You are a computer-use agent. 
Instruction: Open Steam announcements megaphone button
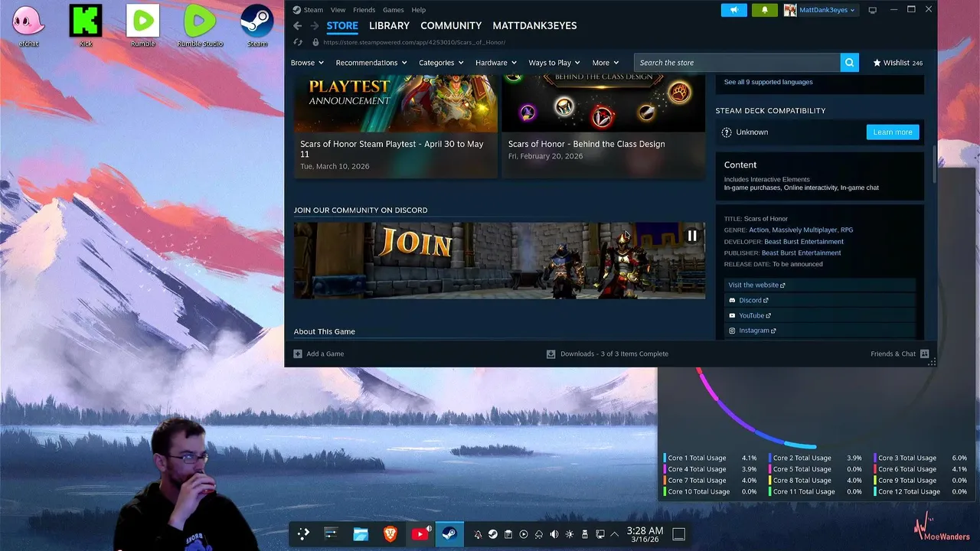click(733, 10)
